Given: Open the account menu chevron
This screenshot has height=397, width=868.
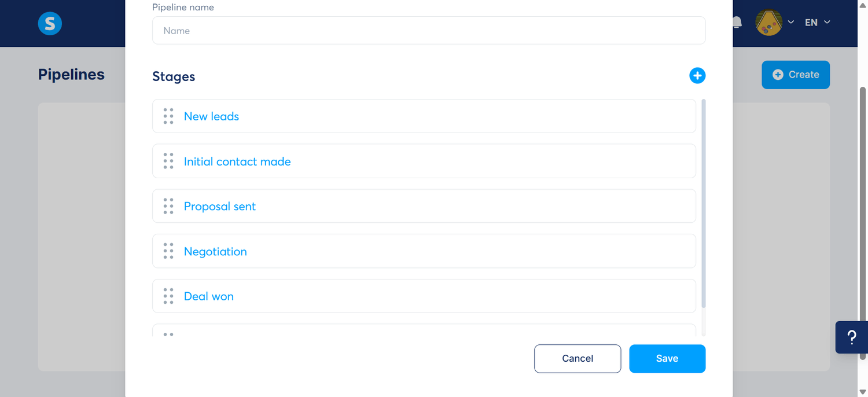Looking at the screenshot, I should pos(792,22).
